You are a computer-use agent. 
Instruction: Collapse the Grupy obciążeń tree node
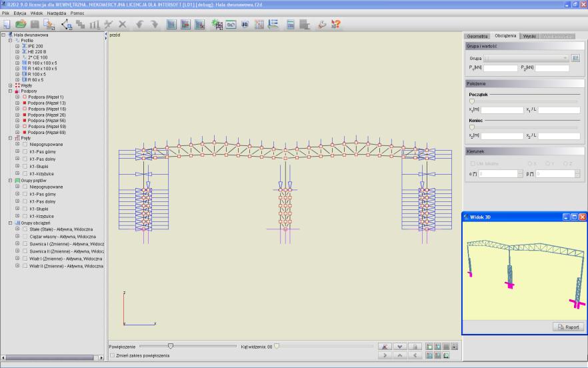coord(11,223)
